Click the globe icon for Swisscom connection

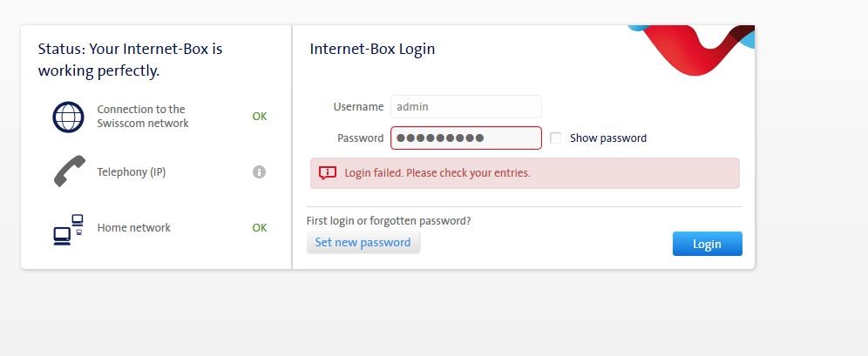click(68, 117)
